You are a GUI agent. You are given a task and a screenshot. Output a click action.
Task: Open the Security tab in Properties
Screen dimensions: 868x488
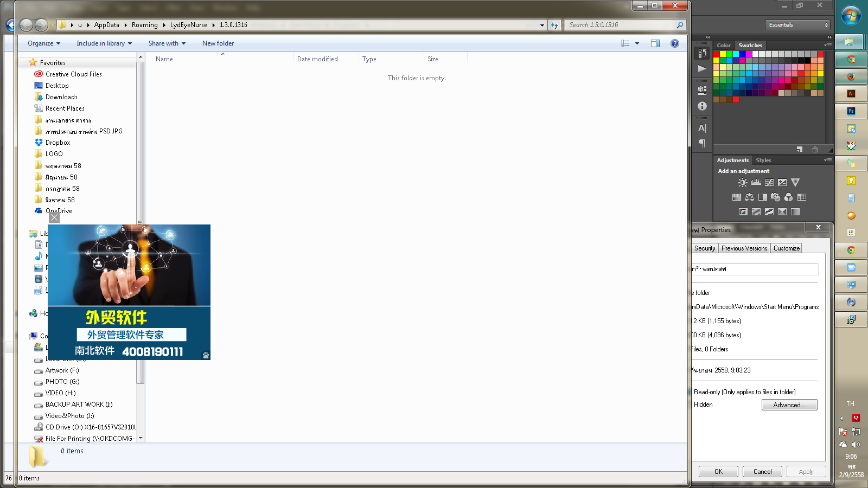(x=704, y=248)
